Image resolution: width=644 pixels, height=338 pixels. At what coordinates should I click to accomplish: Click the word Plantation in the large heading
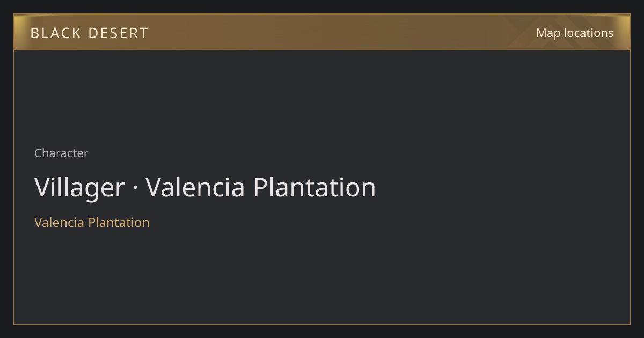pos(314,188)
